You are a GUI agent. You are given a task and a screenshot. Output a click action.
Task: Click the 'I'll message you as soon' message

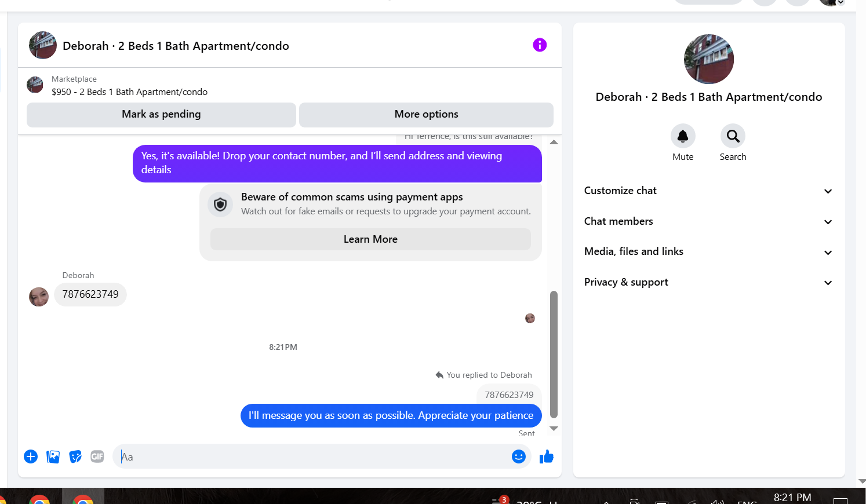click(x=391, y=415)
